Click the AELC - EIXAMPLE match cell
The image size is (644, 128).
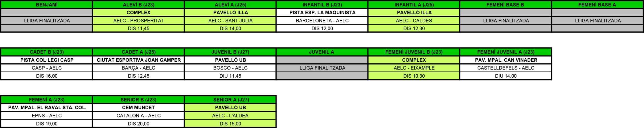pos(414,68)
